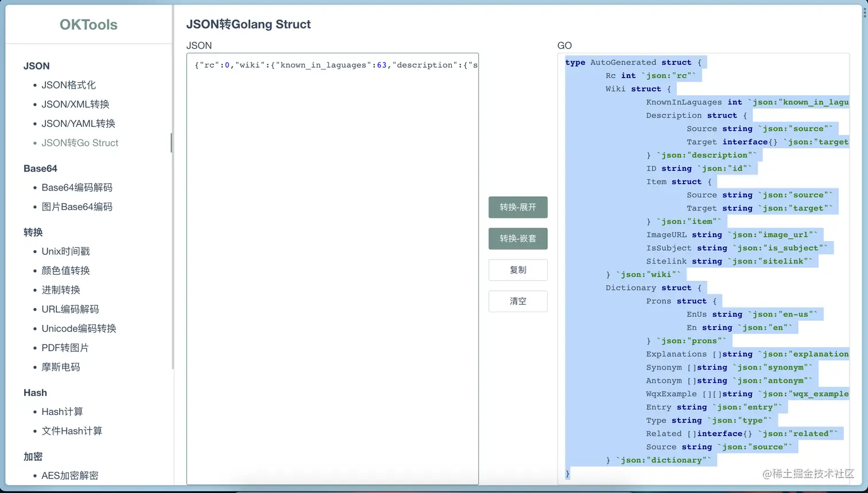Open 文件Hash计算 tool
Viewport: 868px width, 493px height.
(x=72, y=431)
